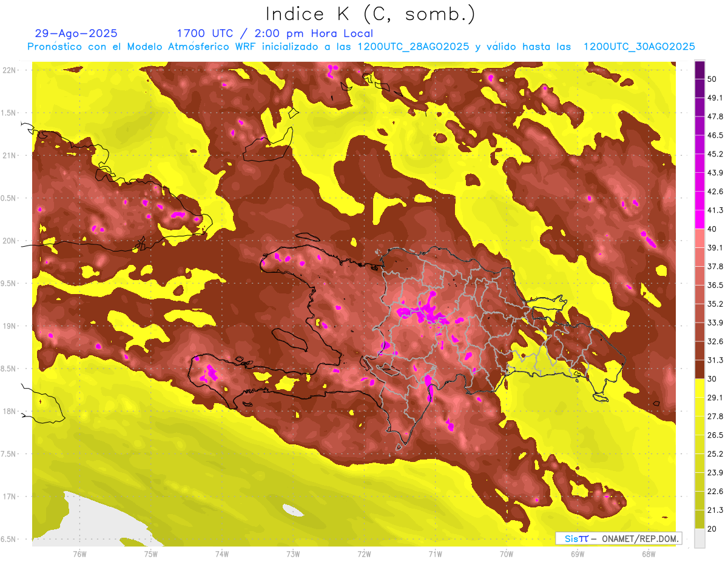Click the 1200UTC_28AGO2025 initialization timestamp
728x562 pixels.
pos(413,47)
